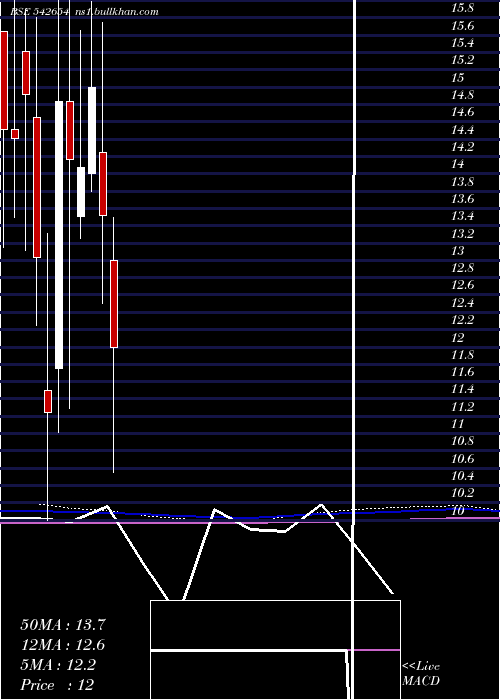Select the 12 price axis label
This screenshot has height=700, width=500.
pos(458,337)
